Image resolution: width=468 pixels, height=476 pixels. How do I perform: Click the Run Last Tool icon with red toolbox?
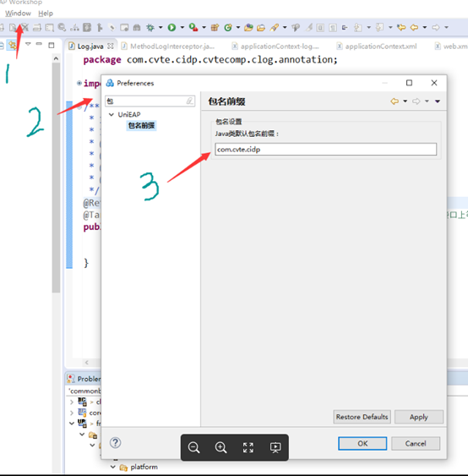tap(193, 28)
